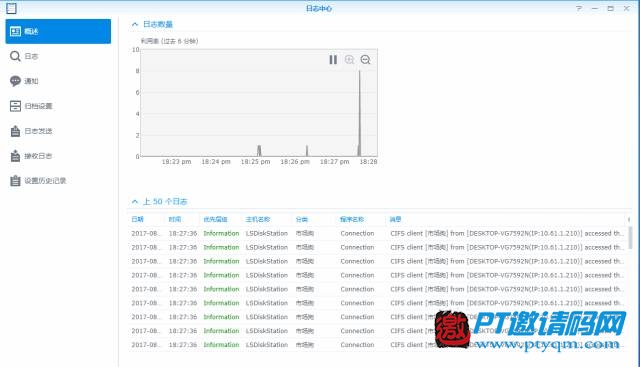Collapse the 日志数量 section chevron

tap(135, 24)
